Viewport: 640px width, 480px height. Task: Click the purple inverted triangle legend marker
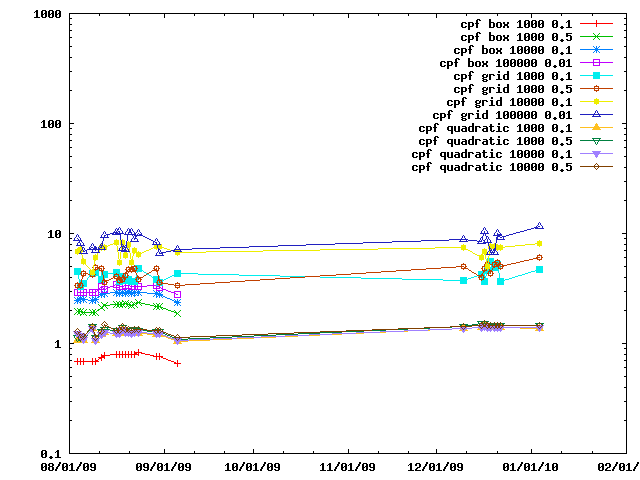point(596,153)
